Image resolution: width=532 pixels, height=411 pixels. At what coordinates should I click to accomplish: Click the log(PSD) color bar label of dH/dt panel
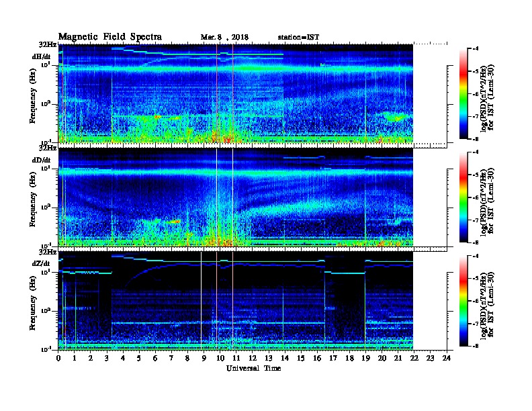click(x=487, y=97)
